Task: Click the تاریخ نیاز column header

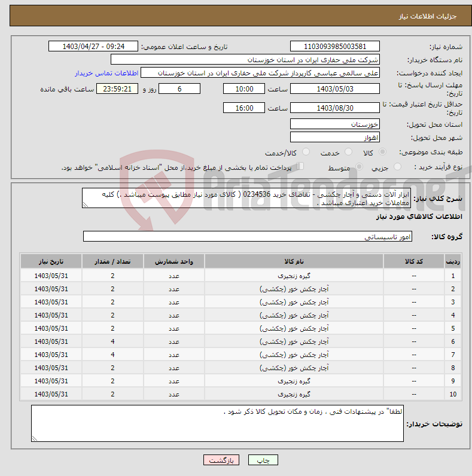Action: click(x=51, y=261)
